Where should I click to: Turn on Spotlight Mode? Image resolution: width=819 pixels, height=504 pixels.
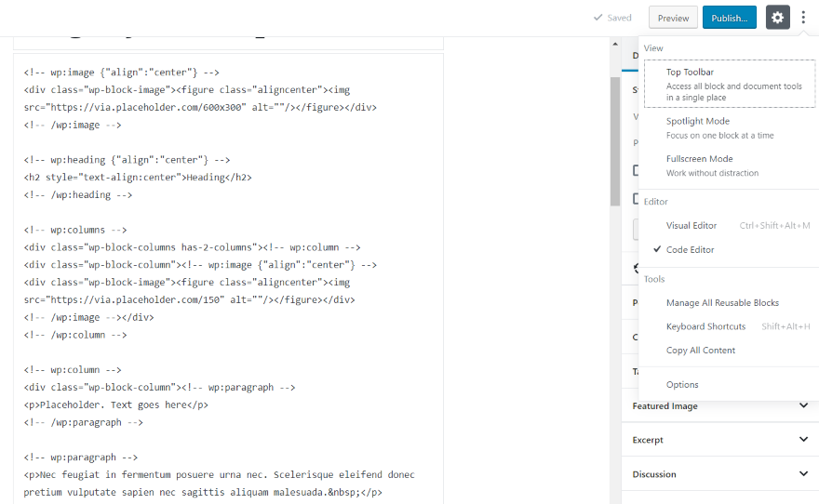(x=729, y=127)
